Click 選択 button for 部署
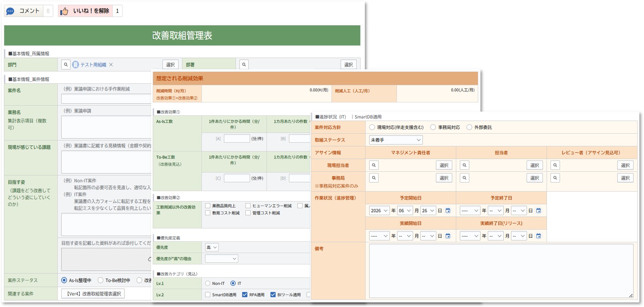The image size is (644, 307). (348, 65)
